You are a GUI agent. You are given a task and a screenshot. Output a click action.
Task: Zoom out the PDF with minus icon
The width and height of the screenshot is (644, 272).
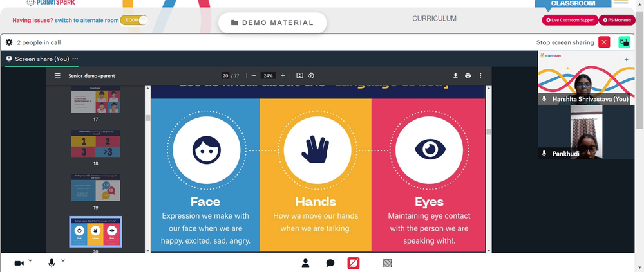point(253,75)
